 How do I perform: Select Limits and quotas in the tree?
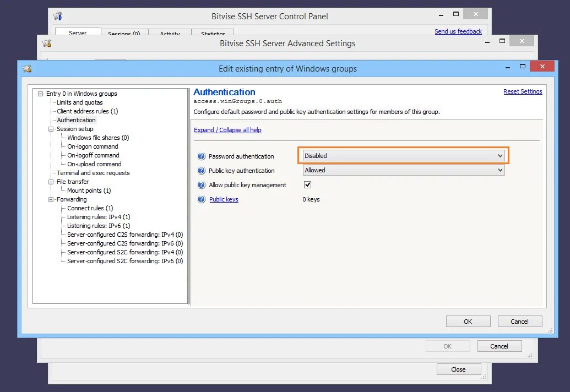pos(80,102)
